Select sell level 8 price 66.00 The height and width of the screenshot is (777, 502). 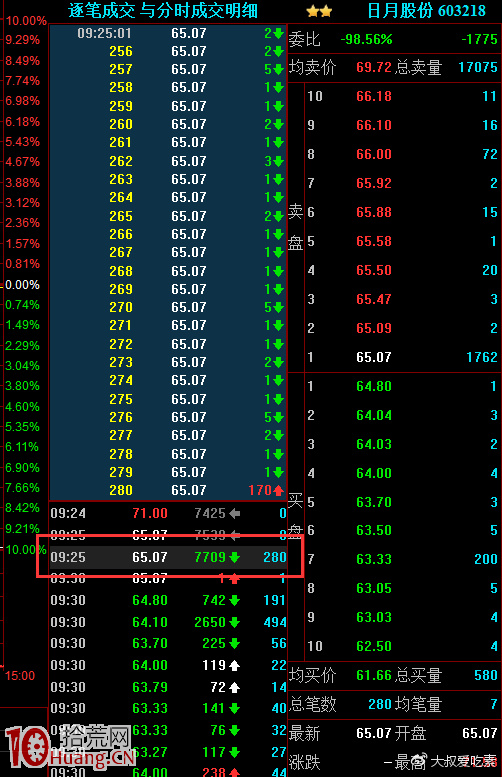click(374, 154)
